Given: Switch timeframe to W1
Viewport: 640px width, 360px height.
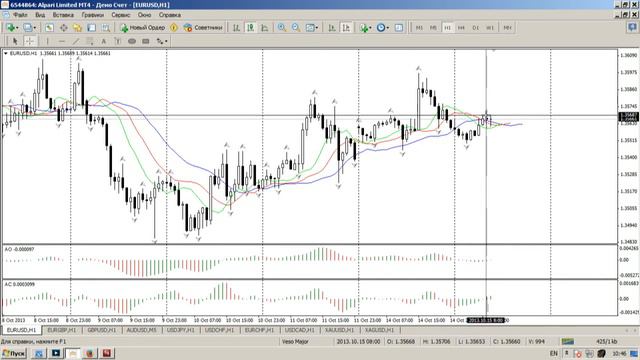Looking at the screenshot, I should [490, 28].
